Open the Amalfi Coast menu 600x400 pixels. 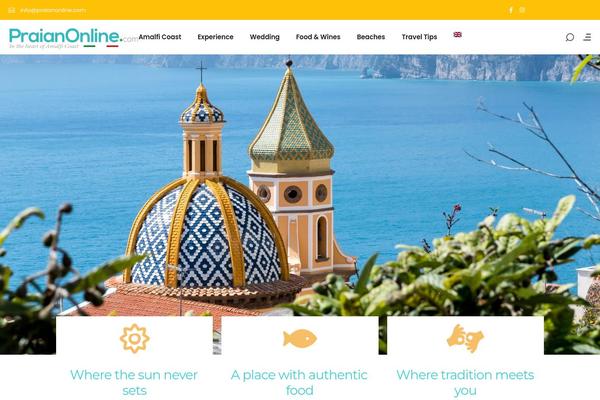pyautogui.click(x=160, y=37)
